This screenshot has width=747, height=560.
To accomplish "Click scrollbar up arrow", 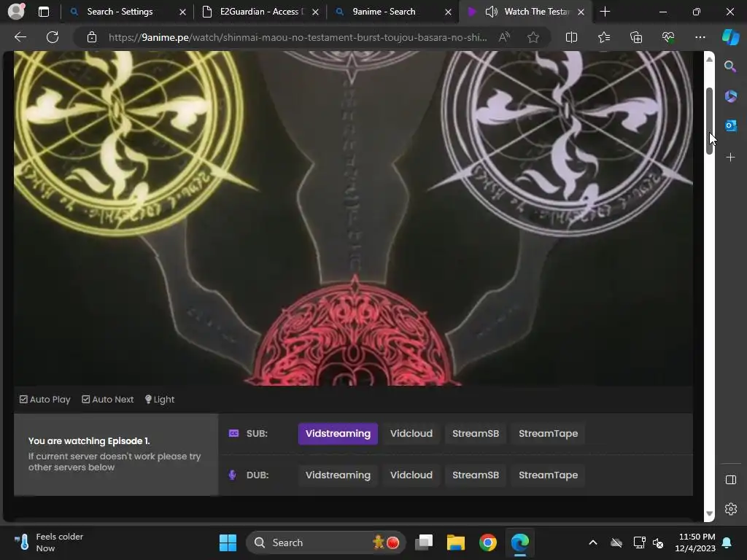I will point(709,60).
